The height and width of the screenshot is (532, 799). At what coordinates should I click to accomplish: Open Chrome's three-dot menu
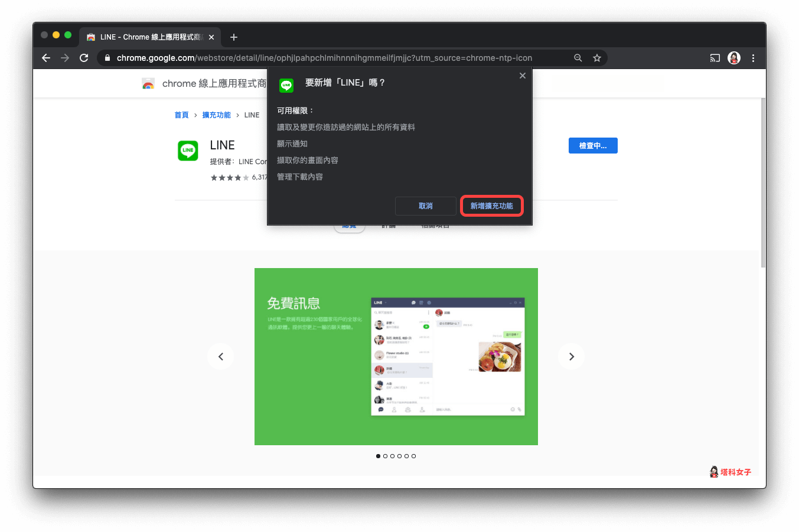coord(753,58)
